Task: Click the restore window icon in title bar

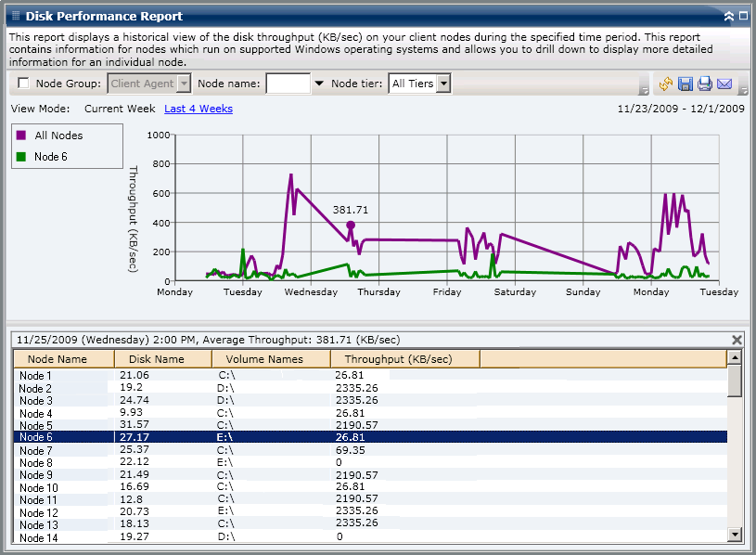Action: (742, 16)
